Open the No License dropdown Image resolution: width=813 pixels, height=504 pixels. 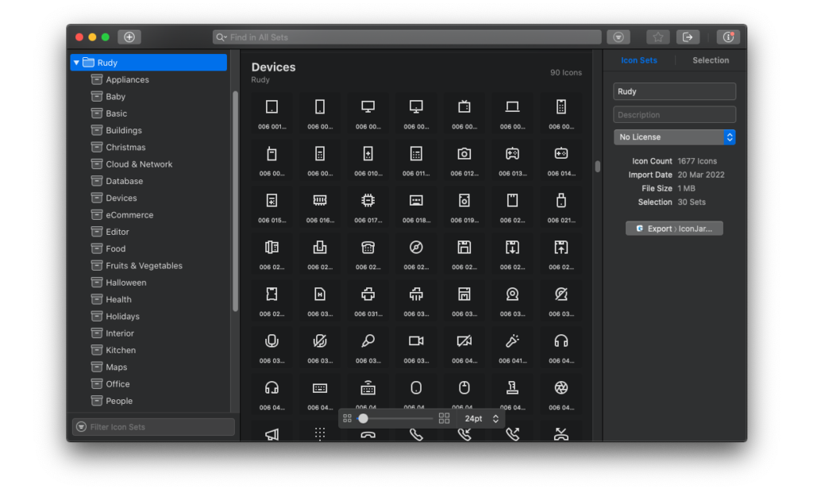(x=674, y=137)
